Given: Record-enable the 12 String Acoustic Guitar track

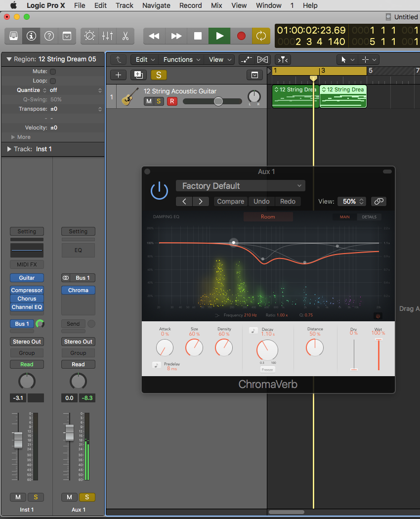Looking at the screenshot, I should tap(172, 101).
